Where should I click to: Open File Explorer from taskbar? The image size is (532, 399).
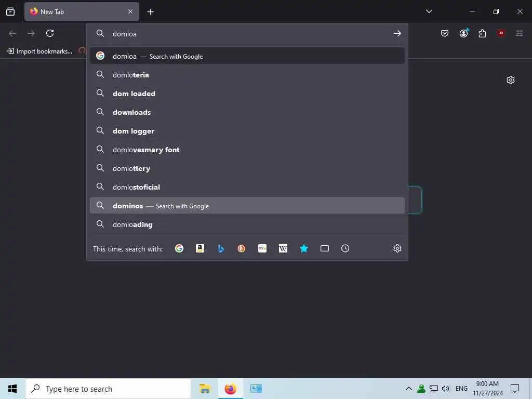pyautogui.click(x=205, y=389)
